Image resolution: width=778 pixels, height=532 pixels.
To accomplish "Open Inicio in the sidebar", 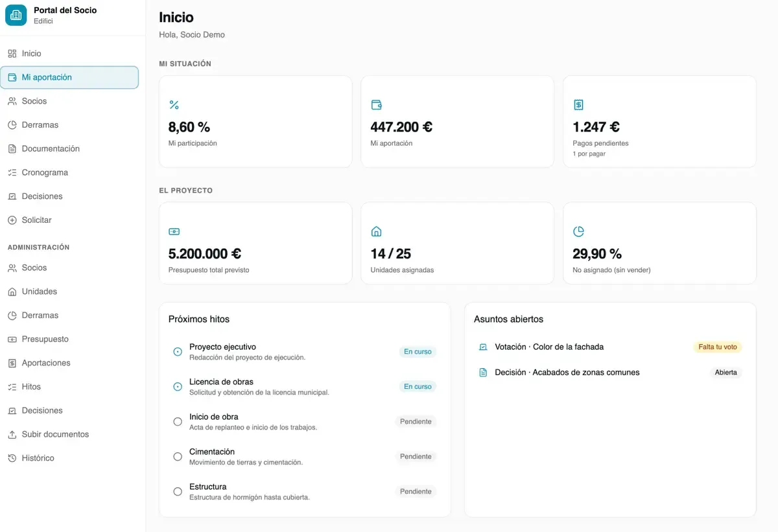I will tap(69, 54).
